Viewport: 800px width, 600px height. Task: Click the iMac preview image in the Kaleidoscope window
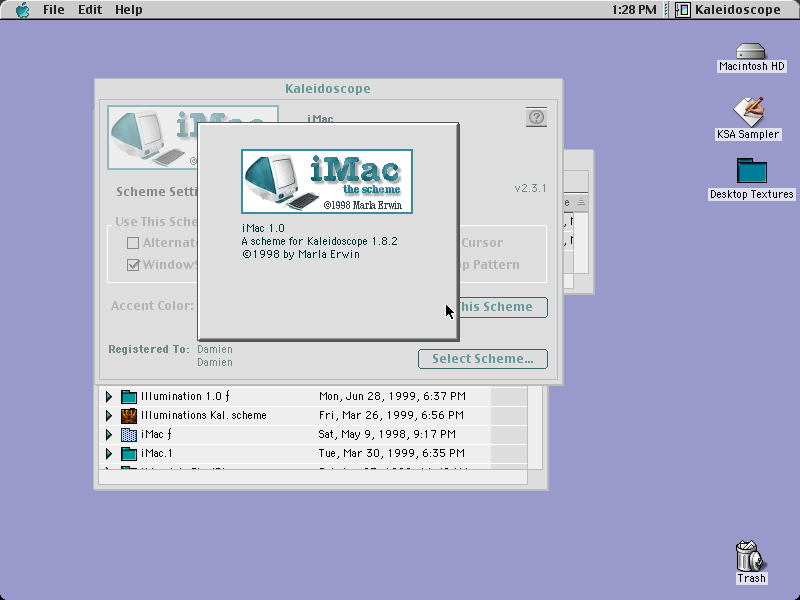pos(152,137)
